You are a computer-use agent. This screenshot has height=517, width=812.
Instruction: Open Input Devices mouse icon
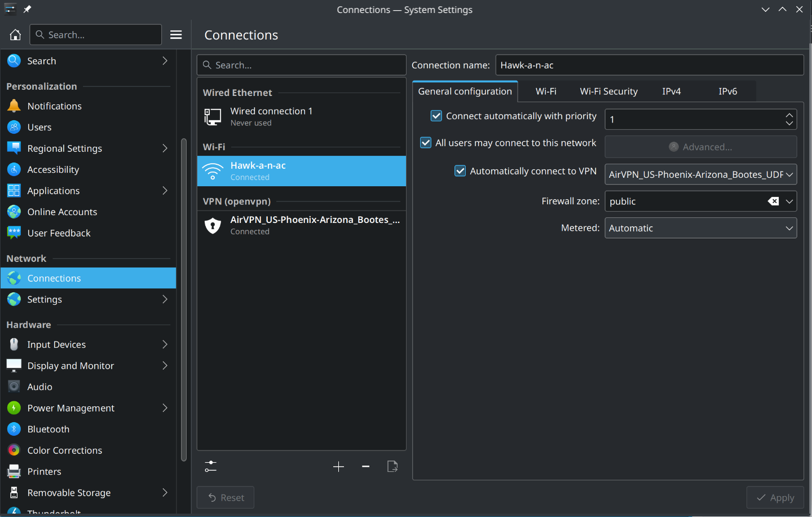point(14,344)
